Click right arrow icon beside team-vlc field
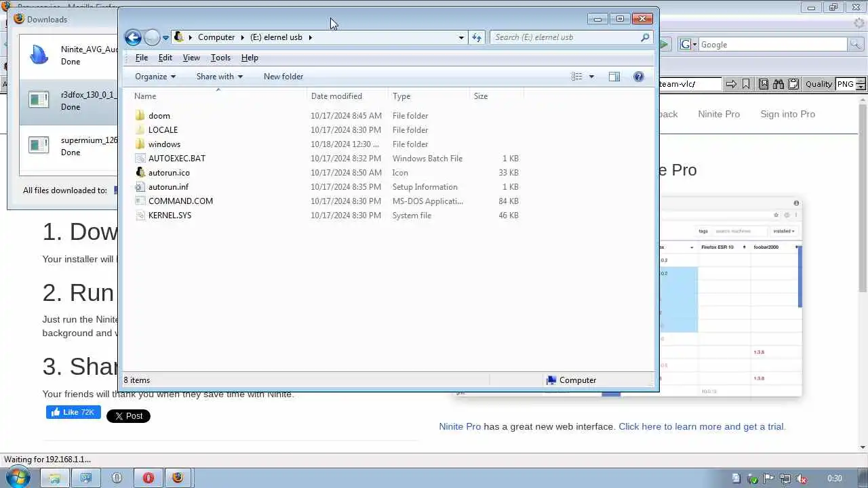The image size is (868, 488). point(731,84)
